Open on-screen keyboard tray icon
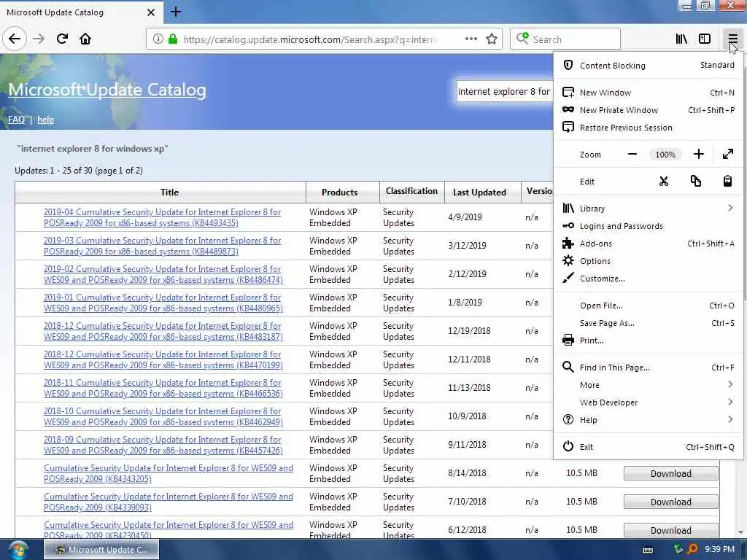 coord(648,550)
